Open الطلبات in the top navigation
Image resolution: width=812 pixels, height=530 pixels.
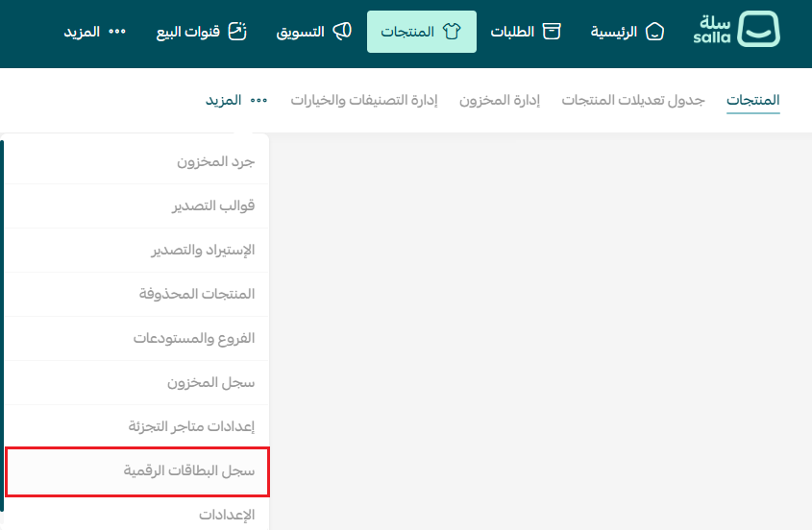(525, 32)
